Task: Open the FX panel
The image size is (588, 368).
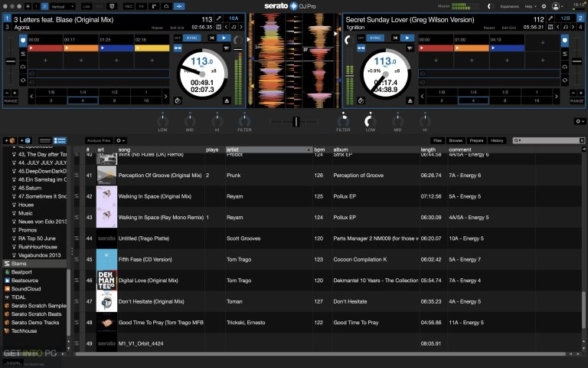Action: [x=141, y=6]
